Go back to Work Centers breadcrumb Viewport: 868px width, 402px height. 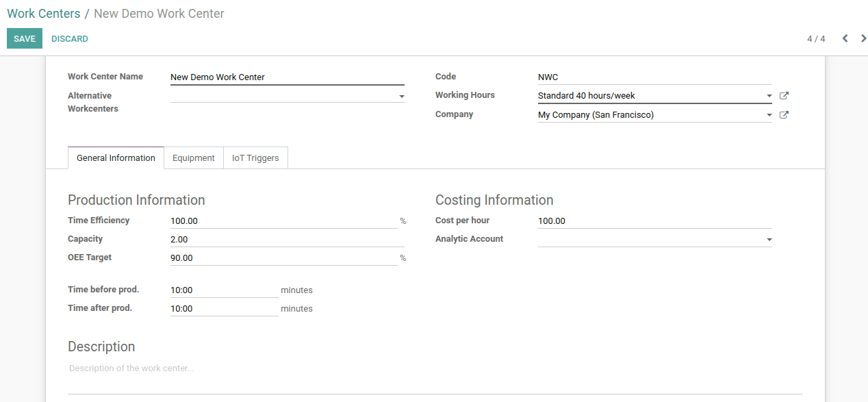point(44,14)
